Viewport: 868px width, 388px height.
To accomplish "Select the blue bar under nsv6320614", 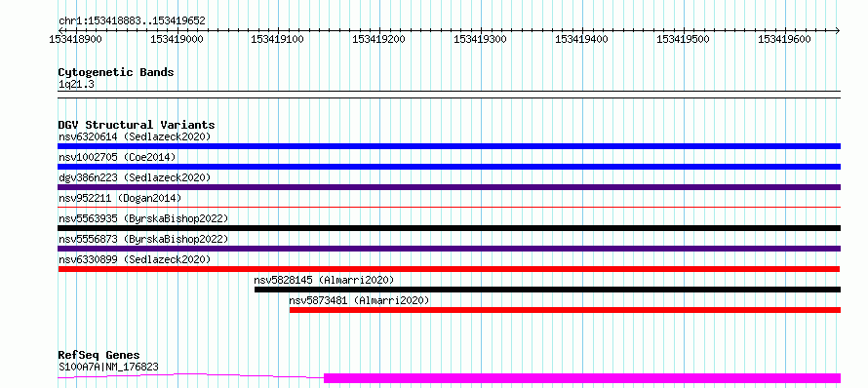I will 449,146.
